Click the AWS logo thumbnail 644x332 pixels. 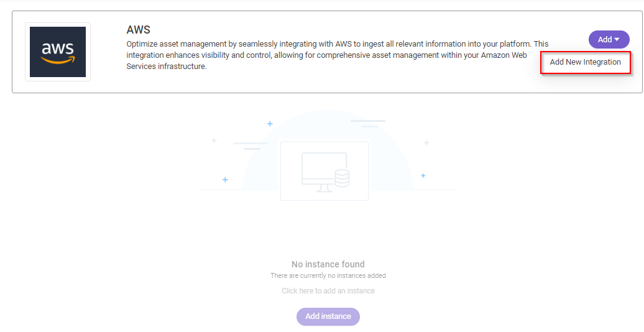click(58, 52)
